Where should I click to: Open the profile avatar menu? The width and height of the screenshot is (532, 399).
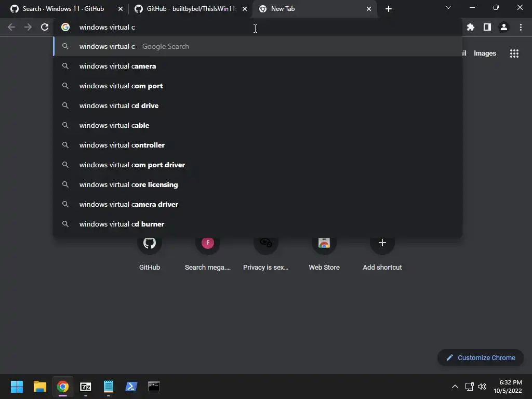pyautogui.click(x=504, y=27)
